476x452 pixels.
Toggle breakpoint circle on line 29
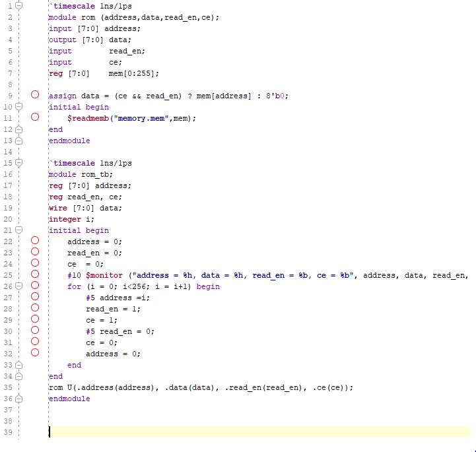pyautogui.click(x=35, y=319)
